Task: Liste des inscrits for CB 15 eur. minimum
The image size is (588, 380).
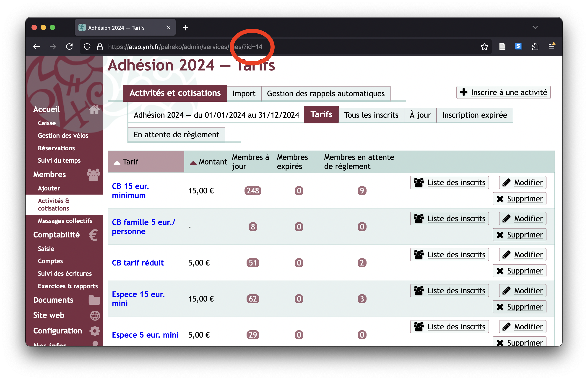Action: coord(449,183)
